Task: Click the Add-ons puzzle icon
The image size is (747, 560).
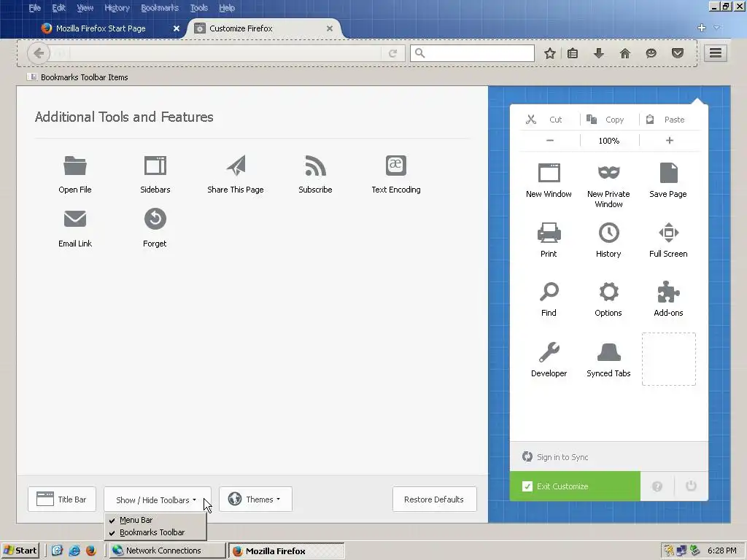Action: coord(668,292)
